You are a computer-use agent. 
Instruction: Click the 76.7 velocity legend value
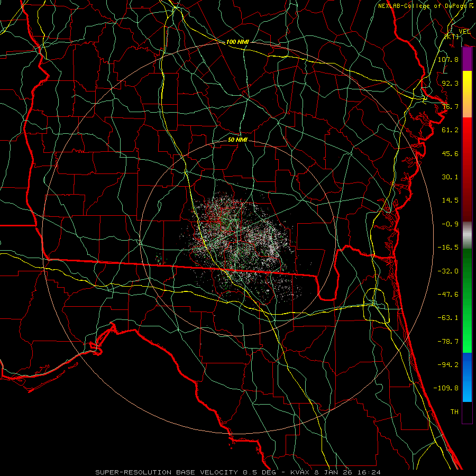coord(450,106)
